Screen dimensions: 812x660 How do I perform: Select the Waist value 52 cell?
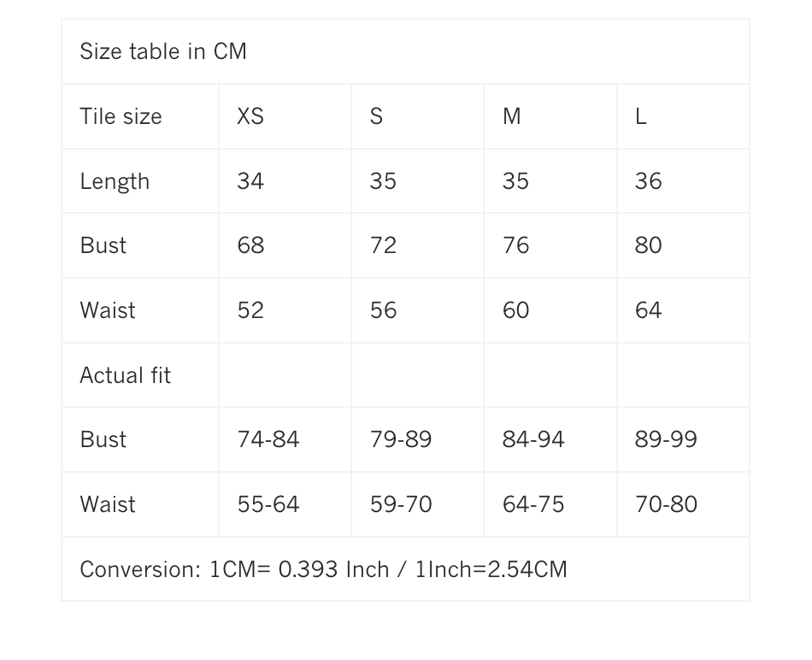pyautogui.click(x=250, y=310)
